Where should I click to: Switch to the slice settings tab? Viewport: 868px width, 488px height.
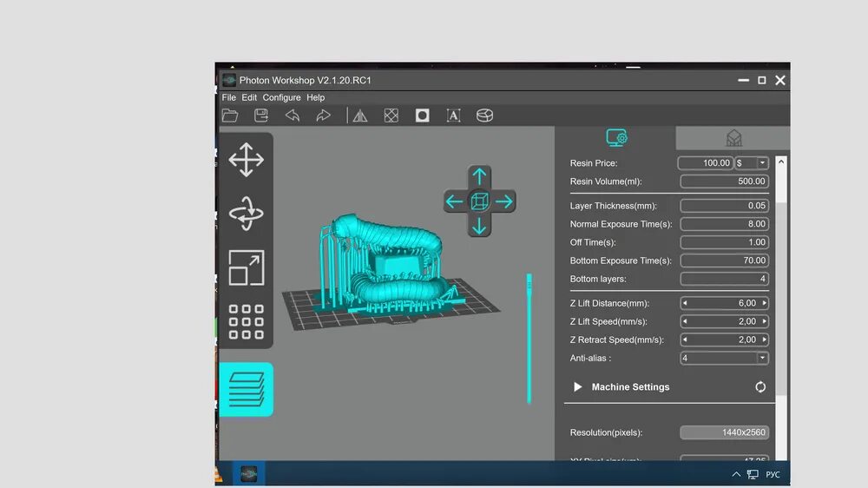pos(616,138)
